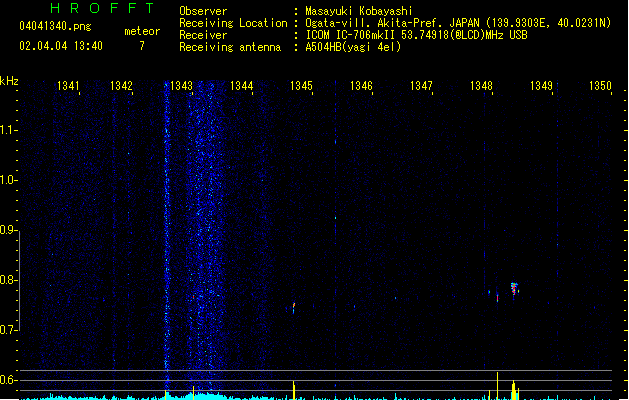Click the date stamp 02.04.04 13:40
Screen dimensions: 629x400
61,46
